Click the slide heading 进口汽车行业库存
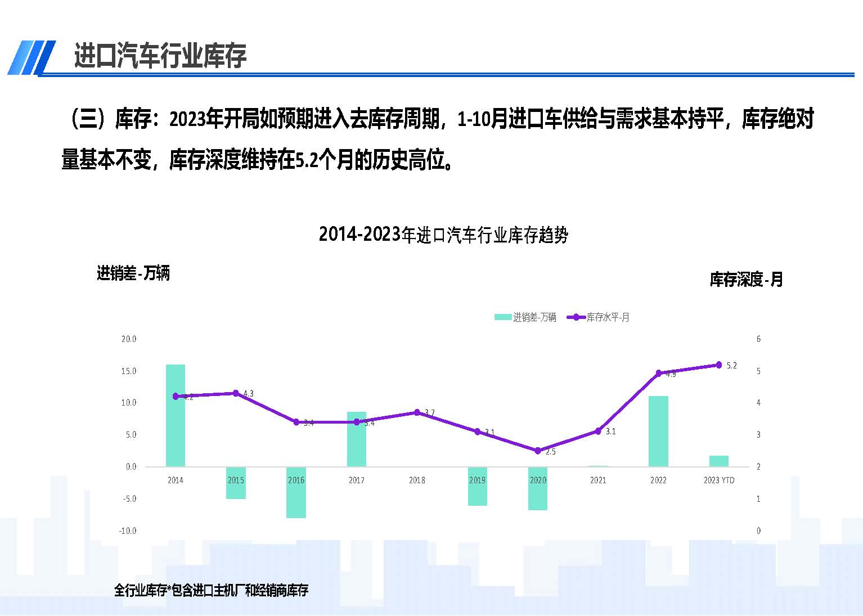 click(160, 56)
